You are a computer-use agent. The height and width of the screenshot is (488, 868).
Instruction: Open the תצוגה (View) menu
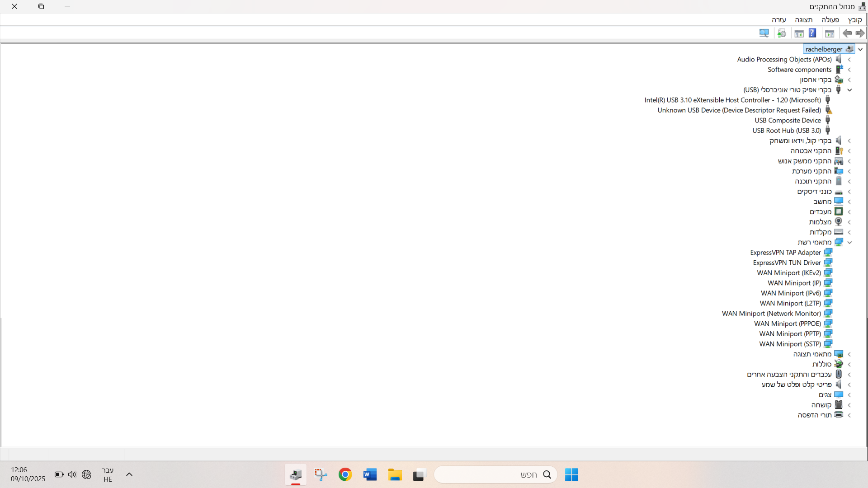tap(803, 20)
